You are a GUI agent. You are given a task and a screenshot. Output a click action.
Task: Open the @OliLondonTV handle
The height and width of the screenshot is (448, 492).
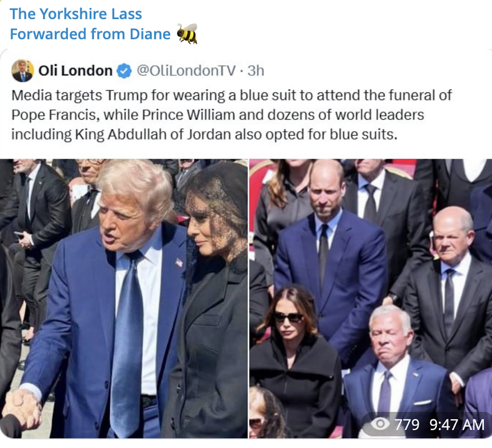(186, 70)
